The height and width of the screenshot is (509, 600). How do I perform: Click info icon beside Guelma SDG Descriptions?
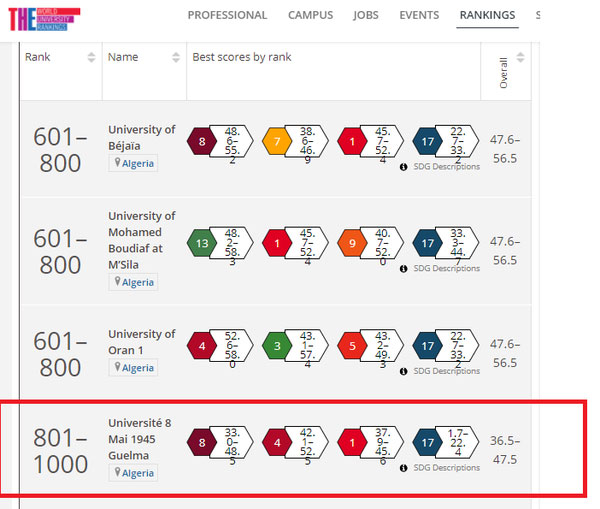click(403, 468)
